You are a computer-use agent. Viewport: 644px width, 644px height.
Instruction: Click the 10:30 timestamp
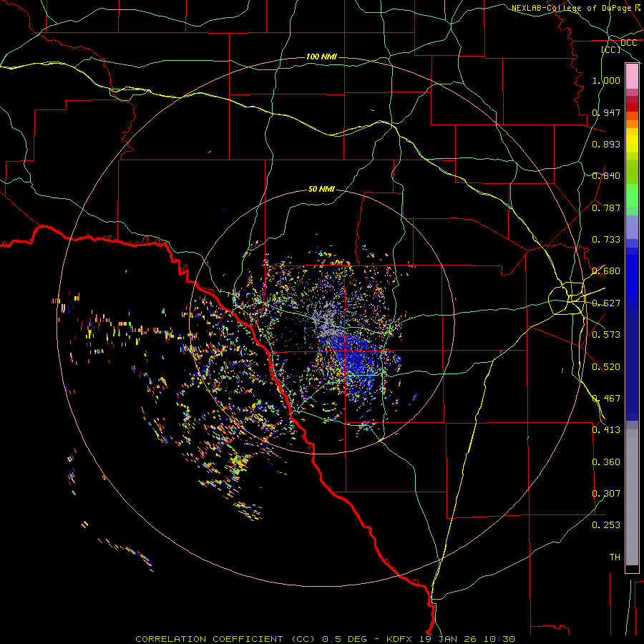click(499, 639)
